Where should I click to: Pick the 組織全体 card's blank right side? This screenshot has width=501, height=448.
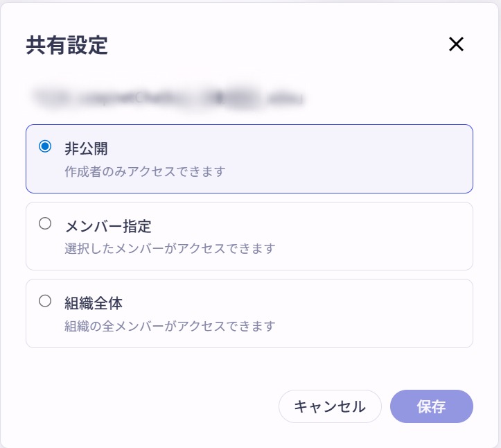[x=373, y=313]
